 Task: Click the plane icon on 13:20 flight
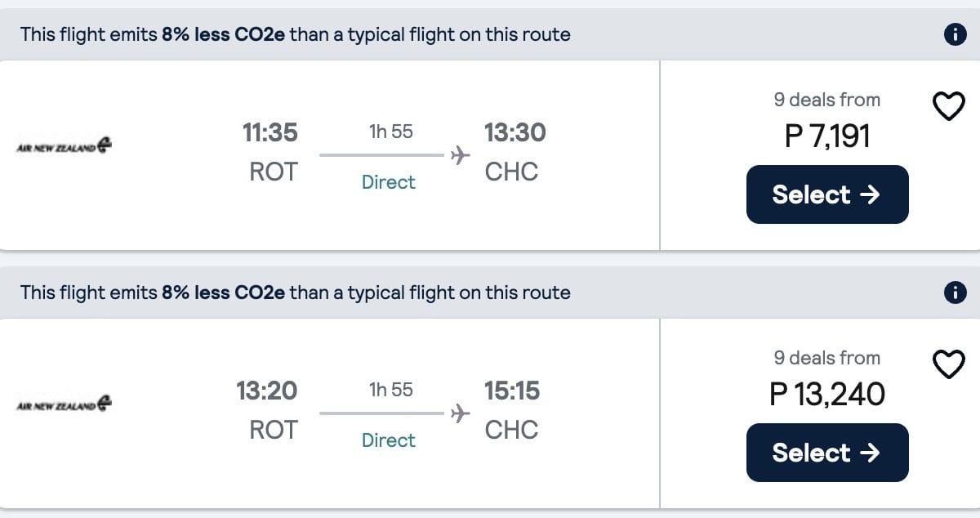coord(461,413)
